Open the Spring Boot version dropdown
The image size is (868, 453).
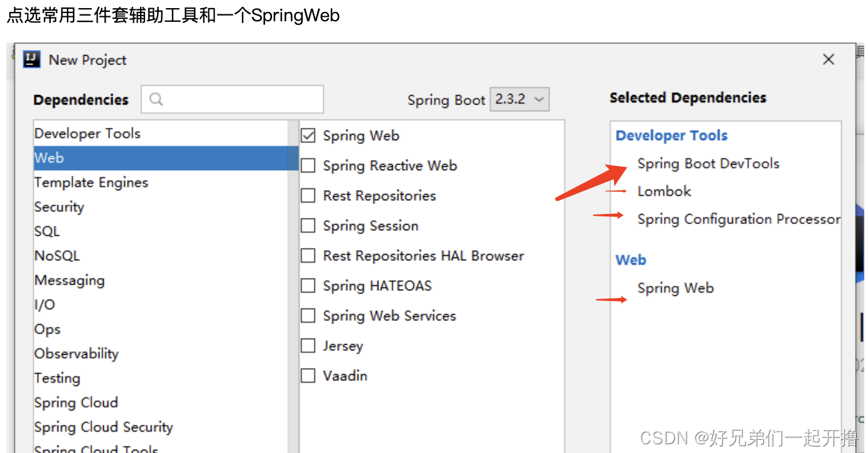click(520, 99)
